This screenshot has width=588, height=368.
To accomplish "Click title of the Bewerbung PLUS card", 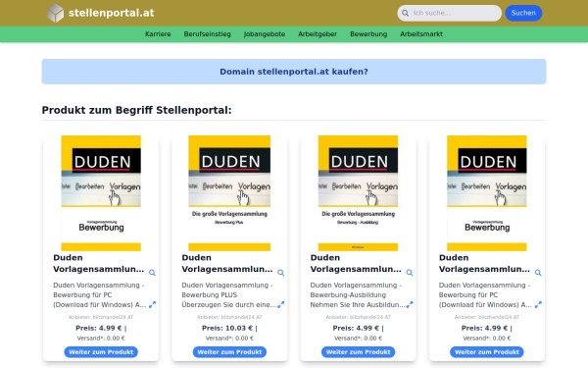I will point(227,263).
